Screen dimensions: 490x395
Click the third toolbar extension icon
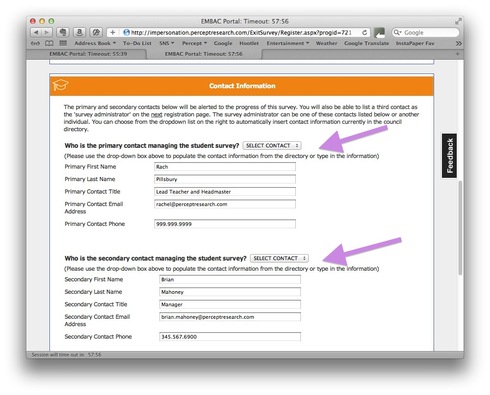[x=96, y=32]
